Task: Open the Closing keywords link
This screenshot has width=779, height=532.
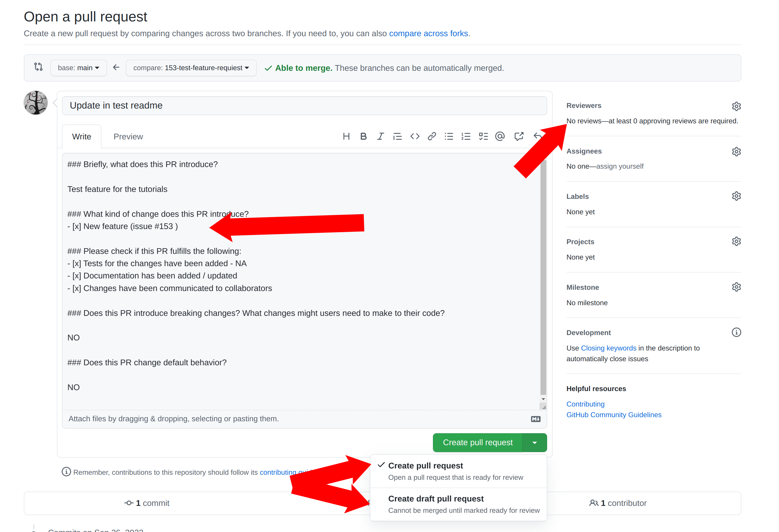Action: coord(608,348)
